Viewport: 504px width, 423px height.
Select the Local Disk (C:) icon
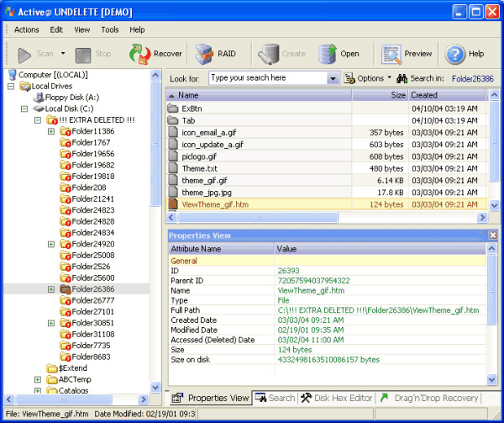(39, 108)
